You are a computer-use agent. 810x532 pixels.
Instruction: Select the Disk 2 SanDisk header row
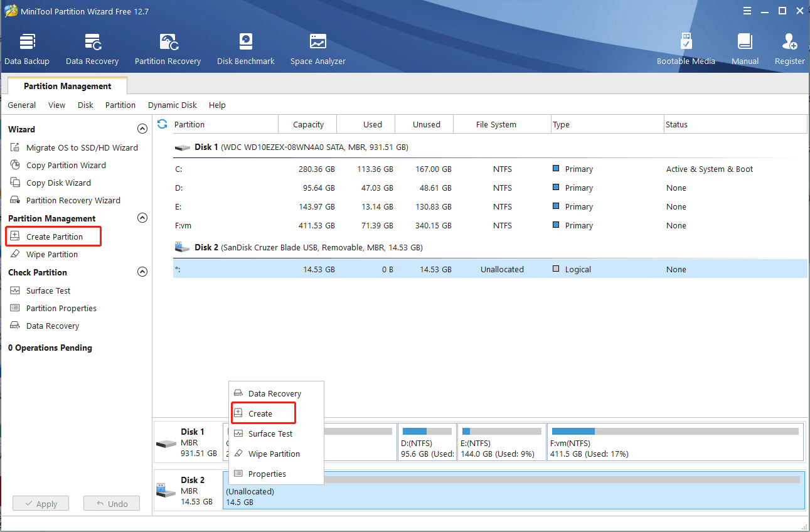point(490,247)
